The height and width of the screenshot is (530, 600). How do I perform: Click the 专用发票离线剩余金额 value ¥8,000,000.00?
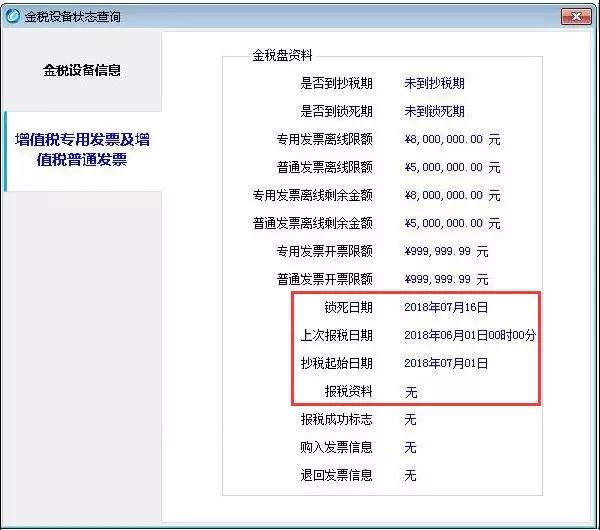[452, 195]
